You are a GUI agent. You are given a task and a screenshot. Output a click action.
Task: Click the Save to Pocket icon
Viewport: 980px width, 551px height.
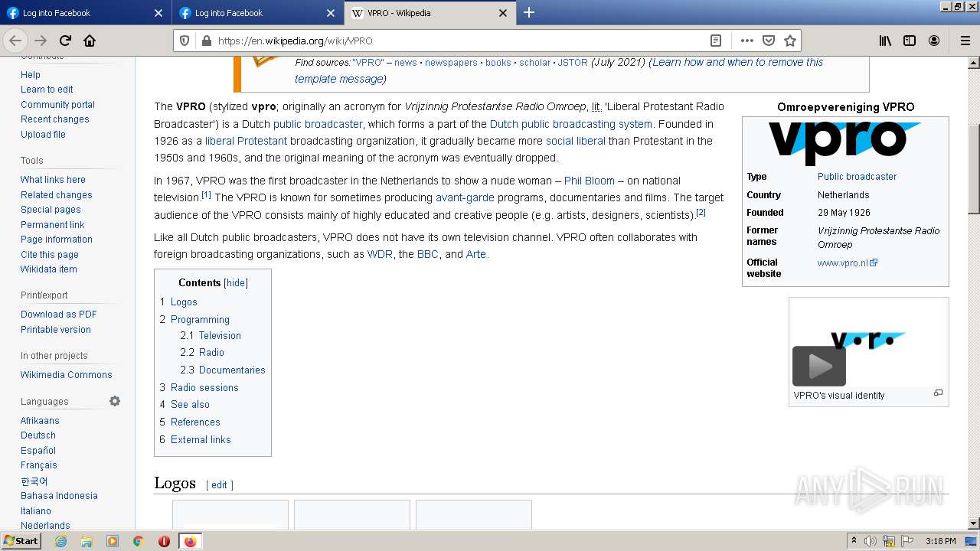pyautogui.click(x=769, y=41)
